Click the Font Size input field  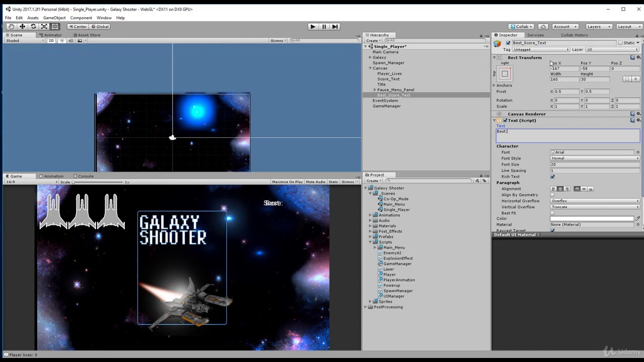595,164
